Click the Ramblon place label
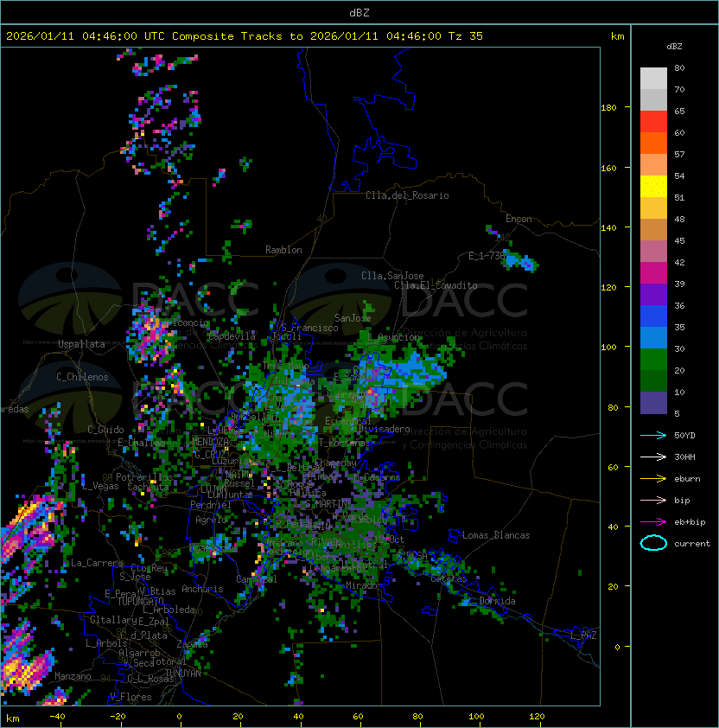Viewport: 719px width, 728px height. (283, 250)
